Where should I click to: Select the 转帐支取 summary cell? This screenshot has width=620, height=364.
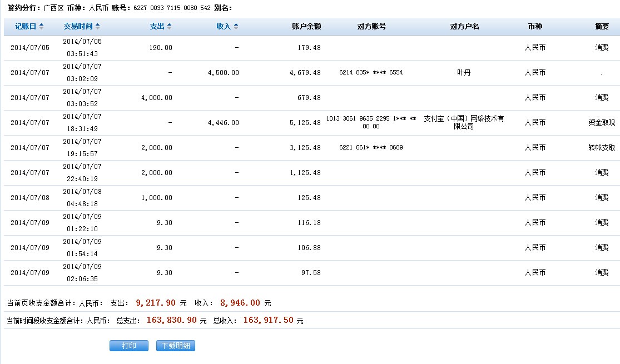(602, 147)
